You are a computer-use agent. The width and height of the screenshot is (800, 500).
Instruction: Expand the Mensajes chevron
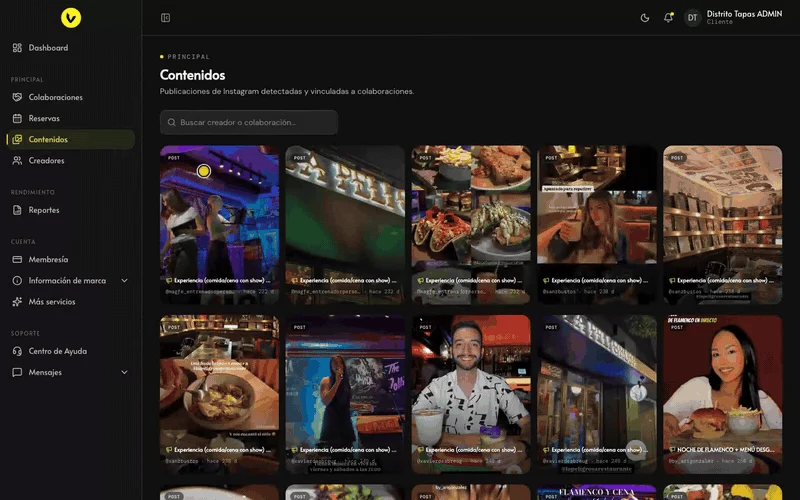(x=124, y=372)
